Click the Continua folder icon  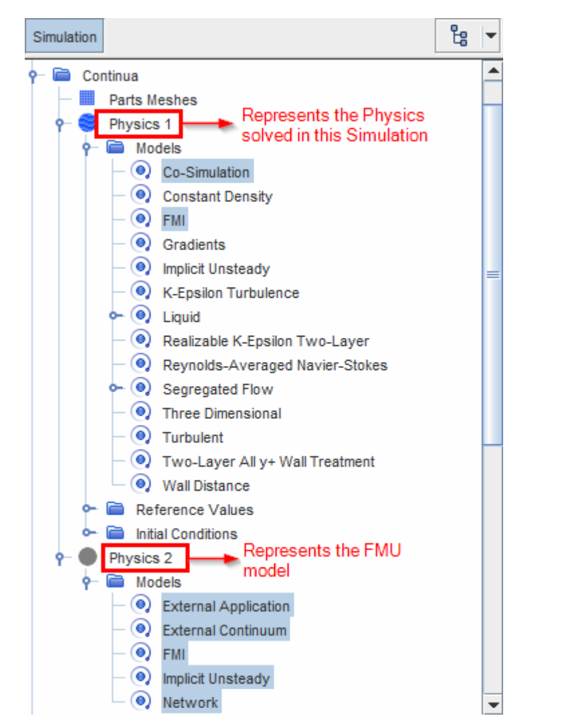click(x=62, y=75)
